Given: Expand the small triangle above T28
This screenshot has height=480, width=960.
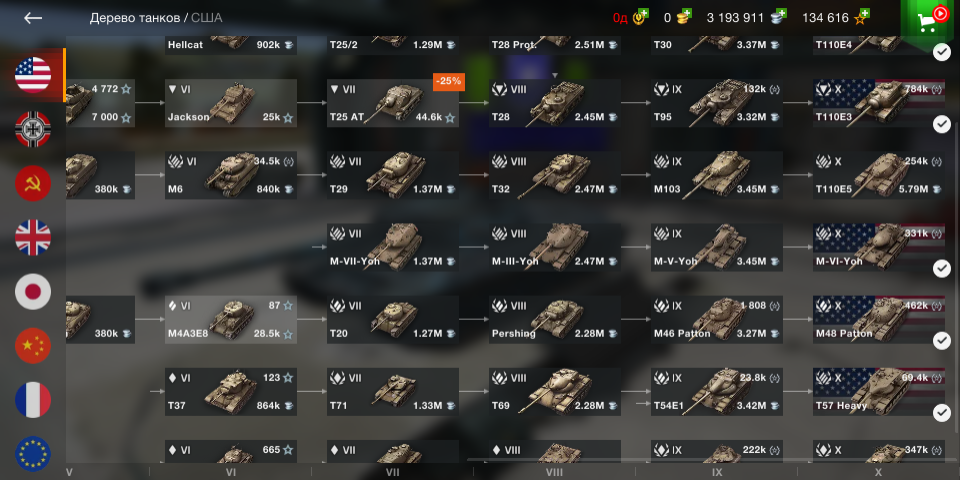Looking at the screenshot, I should [555, 75].
